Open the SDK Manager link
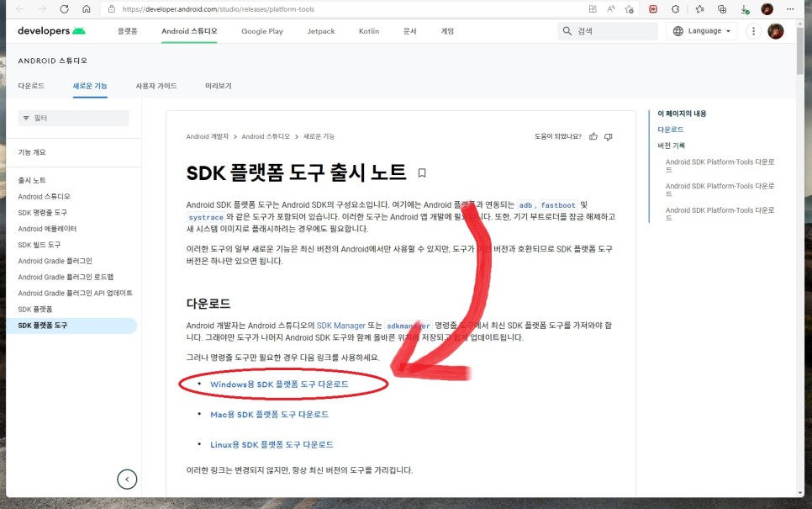The image size is (812, 509). (340, 326)
